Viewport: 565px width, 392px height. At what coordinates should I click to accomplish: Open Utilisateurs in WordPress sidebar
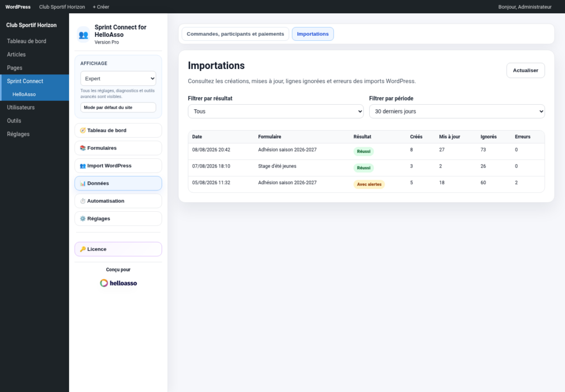[x=35, y=108]
